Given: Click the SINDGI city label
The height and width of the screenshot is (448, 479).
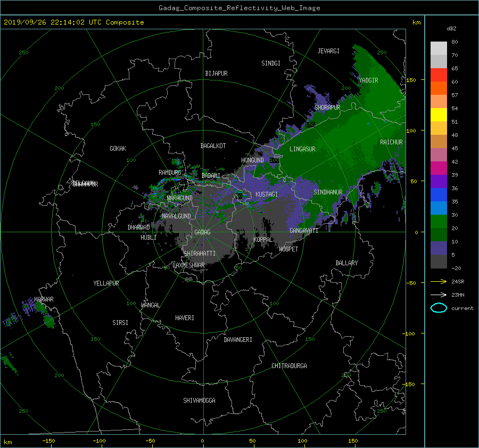Looking at the screenshot, I should tap(271, 63).
